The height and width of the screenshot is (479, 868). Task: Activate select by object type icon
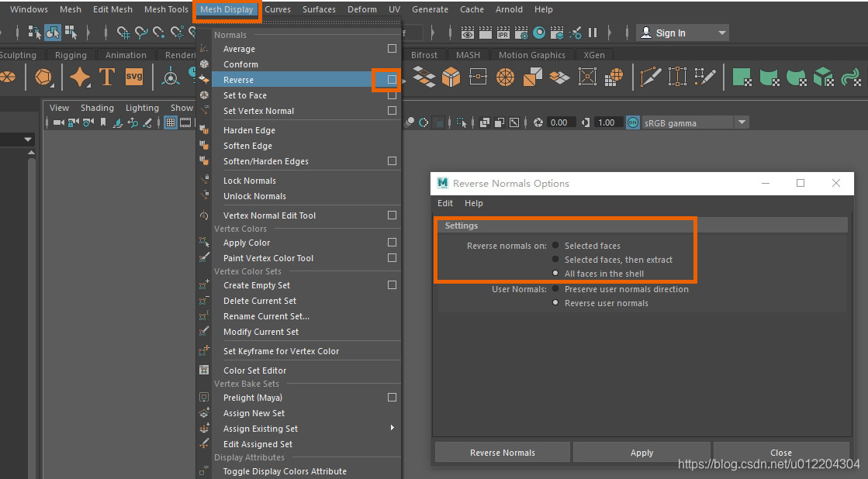54,33
